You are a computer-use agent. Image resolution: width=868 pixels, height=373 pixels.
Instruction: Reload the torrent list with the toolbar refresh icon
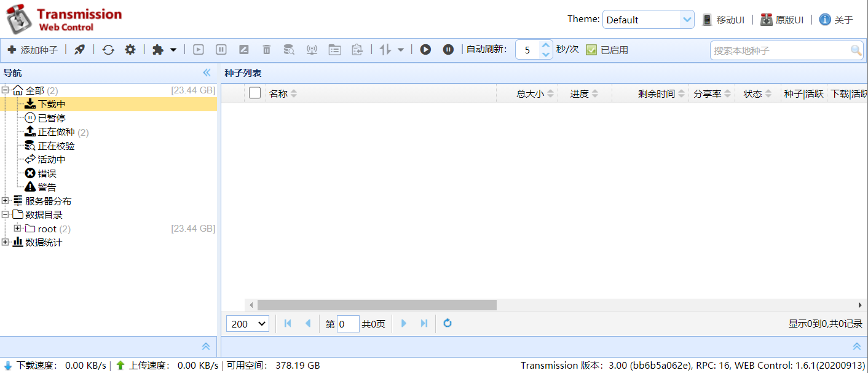click(108, 50)
